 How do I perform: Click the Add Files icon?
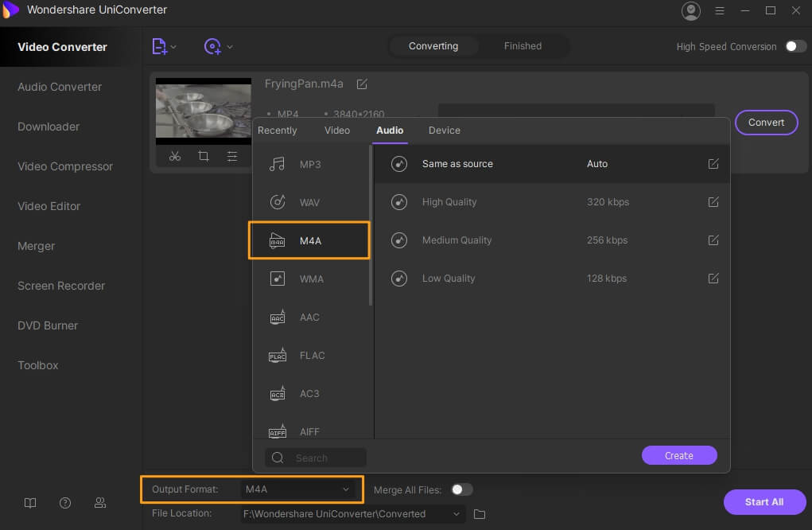coord(159,47)
